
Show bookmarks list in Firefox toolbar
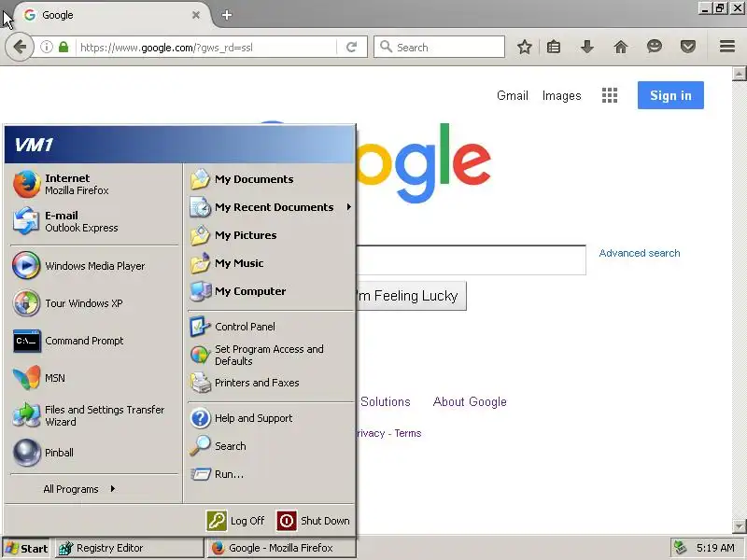(554, 47)
